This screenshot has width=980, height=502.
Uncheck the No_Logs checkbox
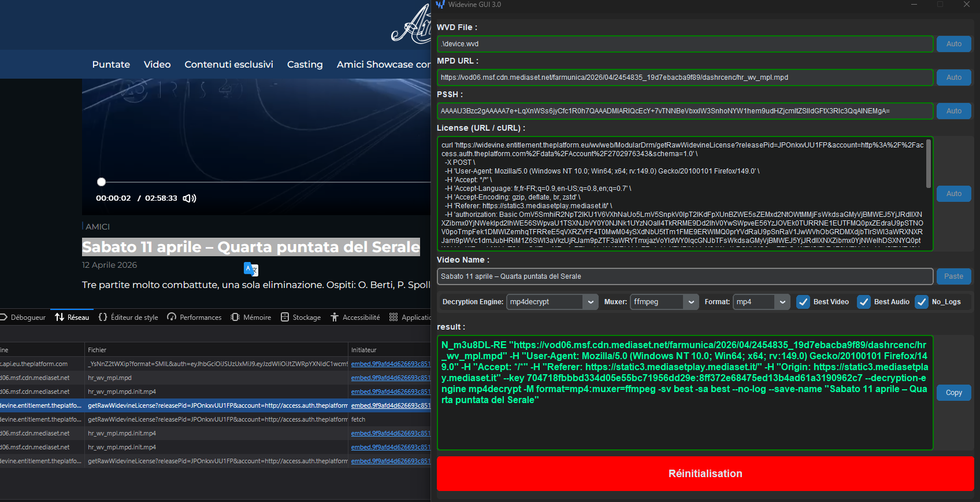(x=922, y=302)
